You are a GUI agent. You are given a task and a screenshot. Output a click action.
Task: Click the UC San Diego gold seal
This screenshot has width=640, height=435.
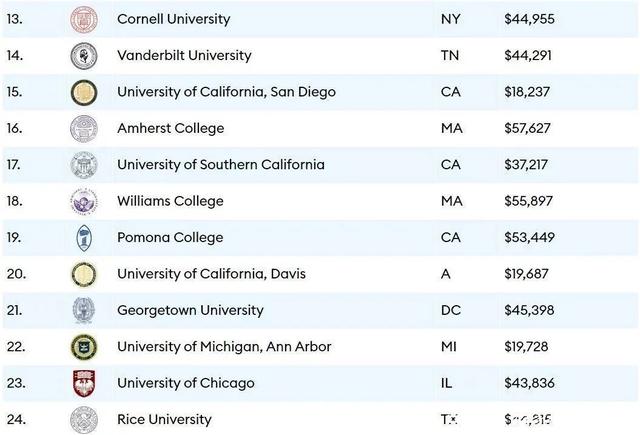(x=84, y=92)
